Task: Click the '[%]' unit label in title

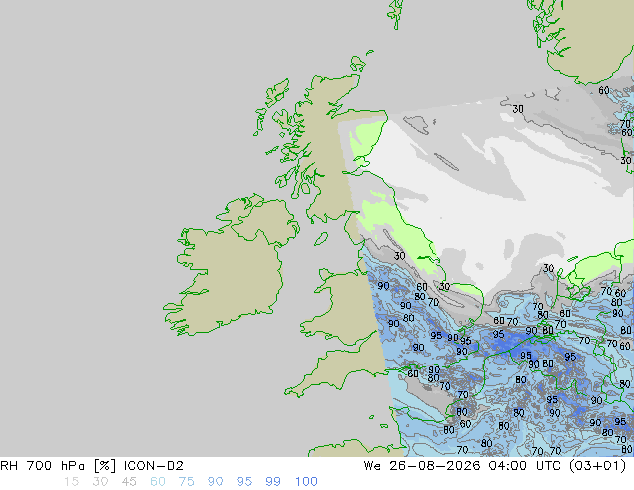Action: click(x=104, y=466)
